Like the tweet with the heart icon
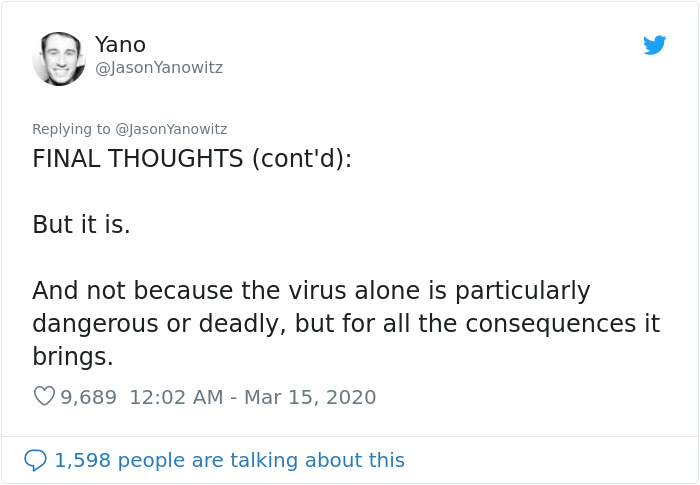Screen dimensions: 700x485 (x=44, y=397)
